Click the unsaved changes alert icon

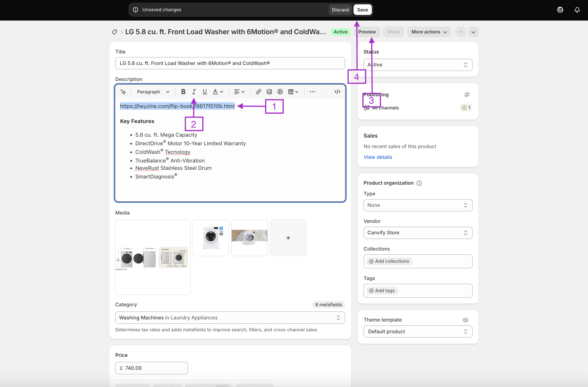pos(135,10)
